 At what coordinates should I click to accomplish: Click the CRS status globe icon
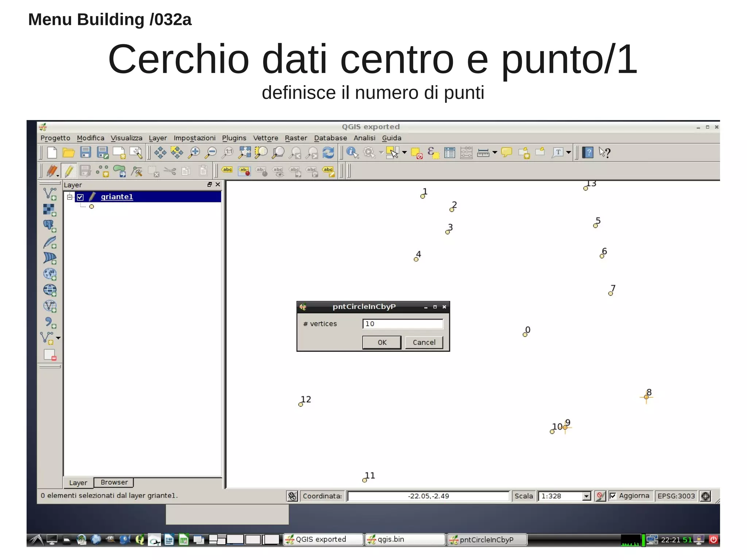(705, 496)
